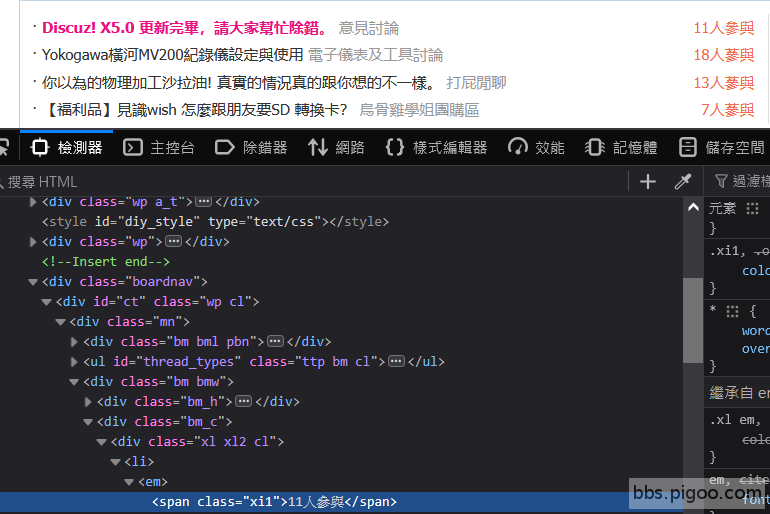This screenshot has width=770, height=514.
Task: Expand the div class="wp a_t" node
Action: coord(33,202)
